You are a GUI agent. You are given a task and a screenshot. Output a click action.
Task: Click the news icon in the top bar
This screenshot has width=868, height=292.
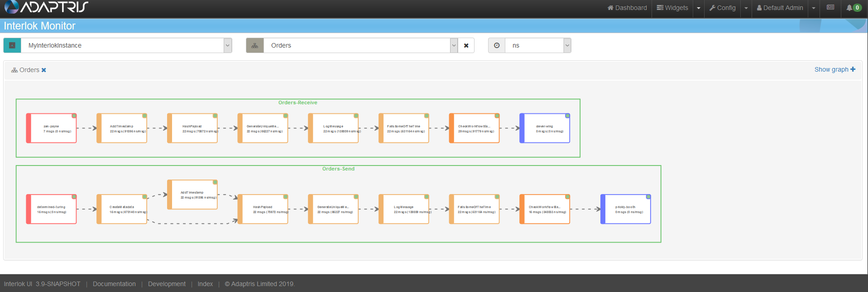tap(830, 7)
